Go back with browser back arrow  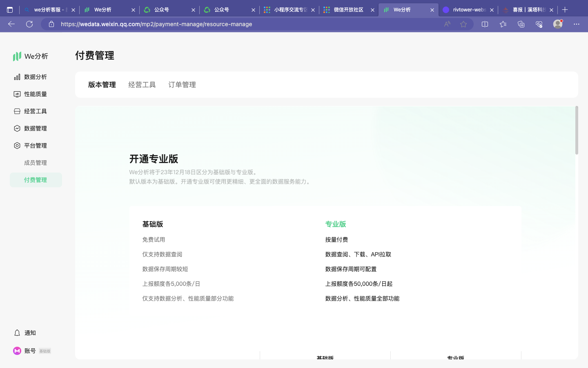(x=11, y=24)
